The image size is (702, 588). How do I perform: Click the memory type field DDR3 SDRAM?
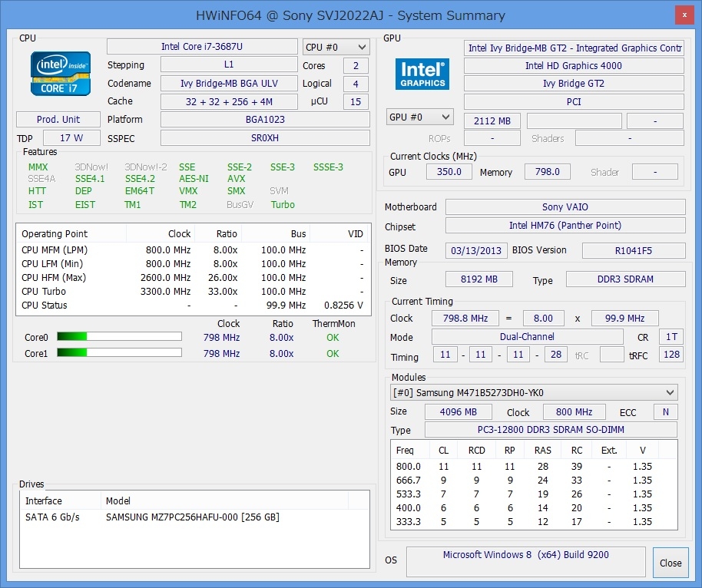625,279
